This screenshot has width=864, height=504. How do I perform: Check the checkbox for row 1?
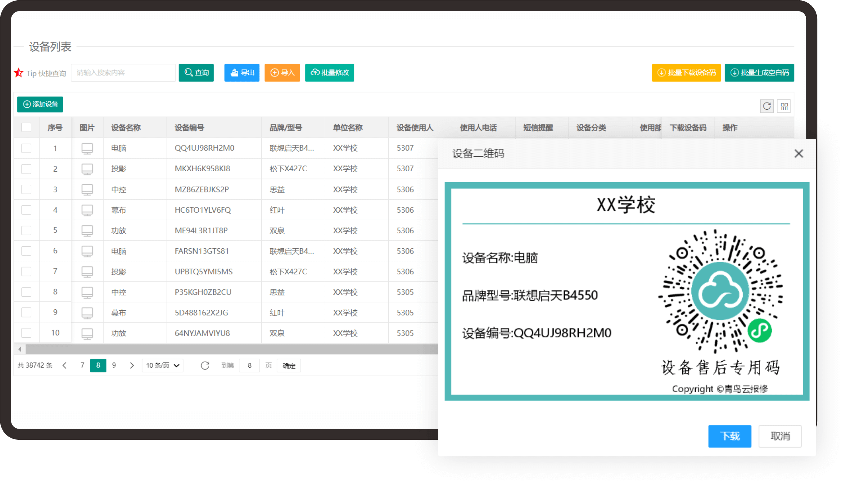pyautogui.click(x=26, y=148)
